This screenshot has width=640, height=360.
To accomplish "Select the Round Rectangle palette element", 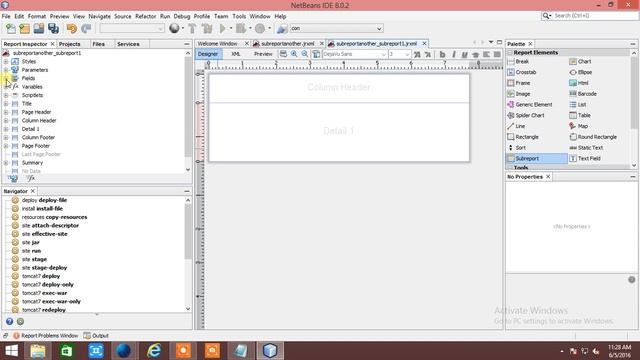I will coord(598,137).
